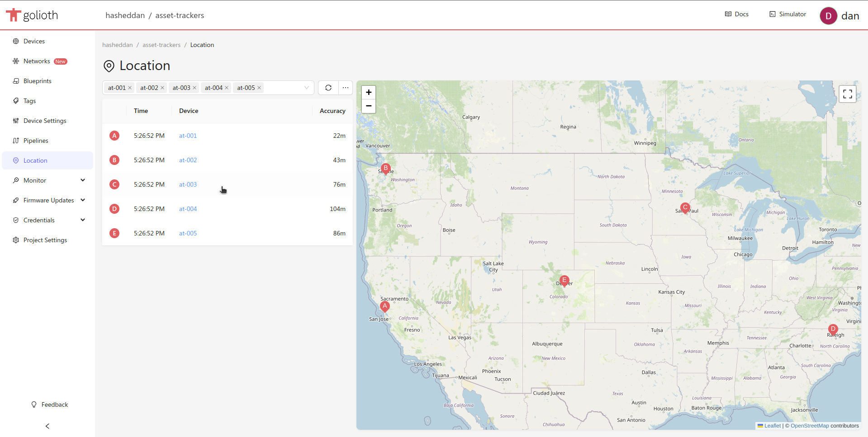Open device at-005 link
This screenshot has height=437, width=868.
pyautogui.click(x=188, y=233)
